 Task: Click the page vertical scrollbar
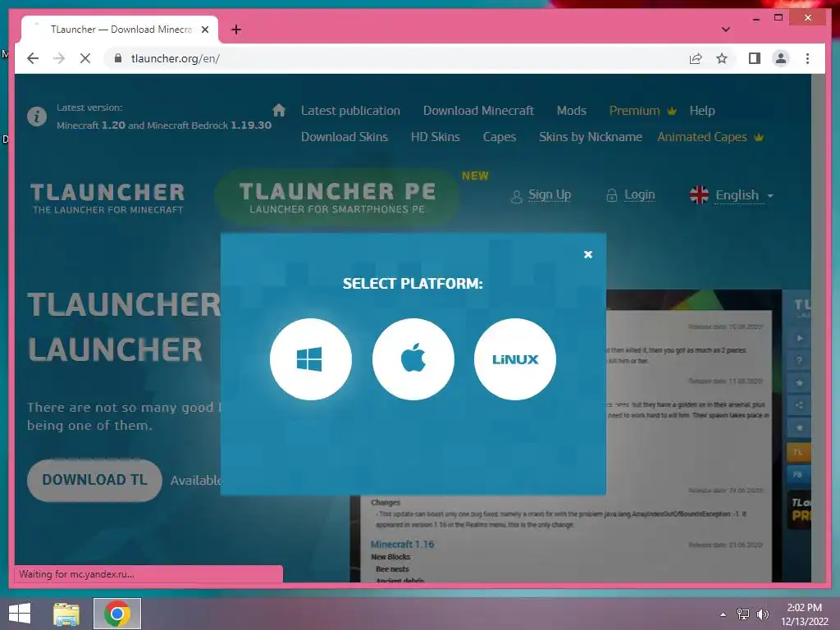coord(818,327)
